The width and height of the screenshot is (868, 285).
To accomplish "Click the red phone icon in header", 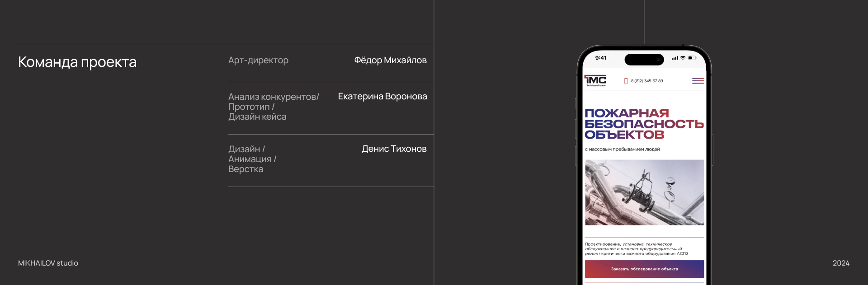I will (x=626, y=81).
